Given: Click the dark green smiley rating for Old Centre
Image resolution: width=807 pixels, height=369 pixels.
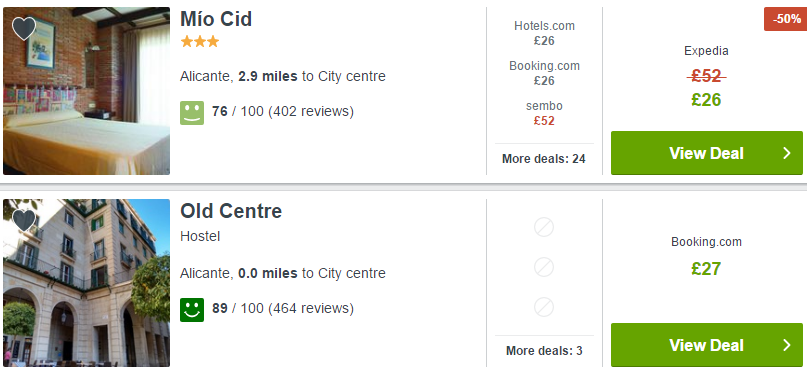Looking at the screenshot, I should click(192, 310).
